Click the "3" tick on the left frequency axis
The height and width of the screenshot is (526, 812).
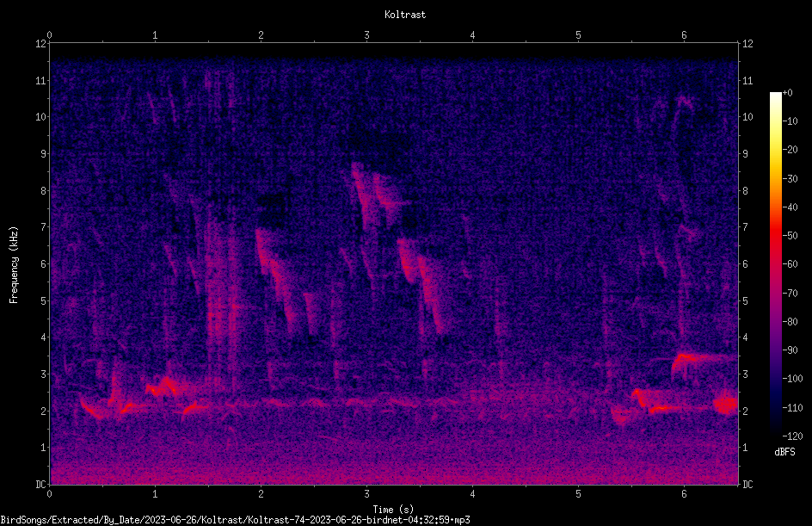(x=43, y=374)
